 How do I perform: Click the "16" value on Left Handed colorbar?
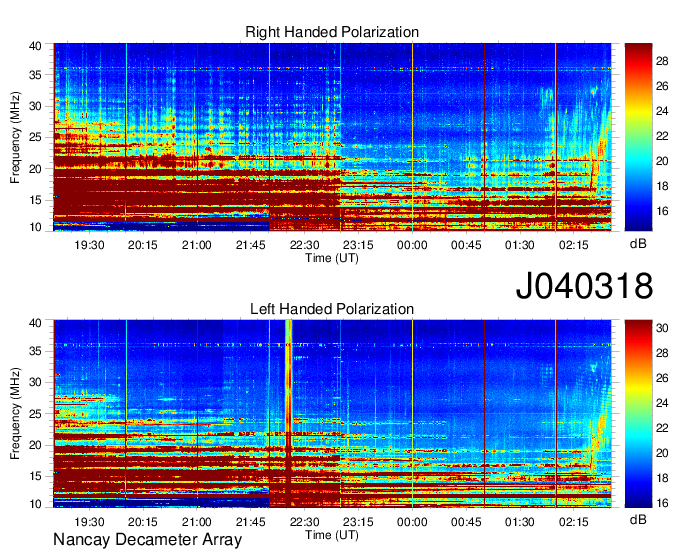[x=662, y=503]
